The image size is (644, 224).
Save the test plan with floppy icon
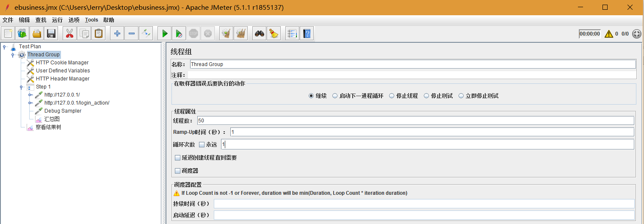tap(52, 33)
